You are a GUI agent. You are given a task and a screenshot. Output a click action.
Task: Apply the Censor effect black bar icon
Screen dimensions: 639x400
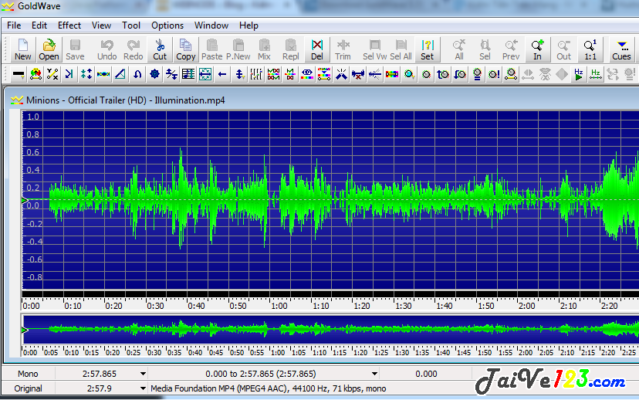pyautogui.click(x=18, y=74)
